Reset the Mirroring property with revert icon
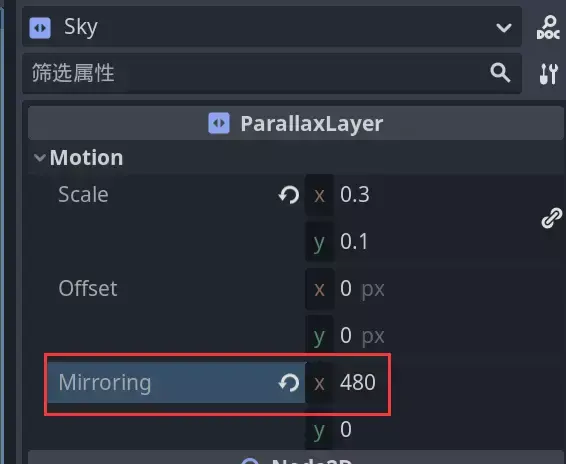Viewport: 566px width, 464px height. coord(289,382)
